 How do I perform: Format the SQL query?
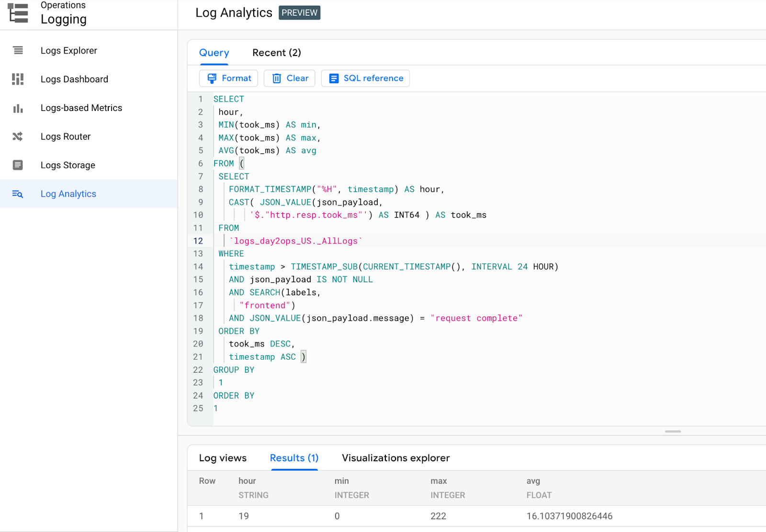(x=228, y=78)
